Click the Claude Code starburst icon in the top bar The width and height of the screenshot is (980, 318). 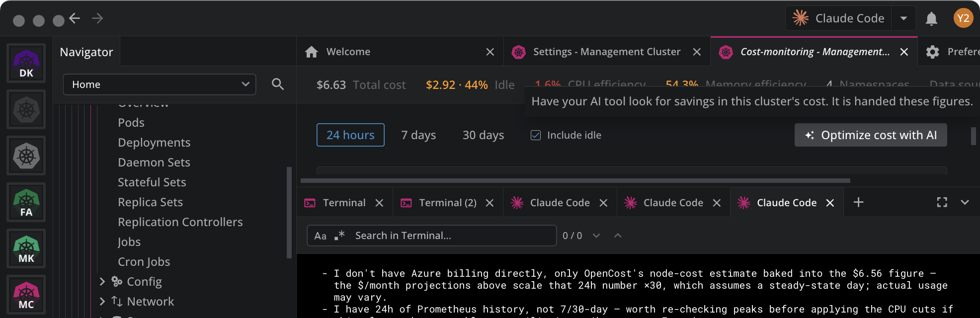801,18
